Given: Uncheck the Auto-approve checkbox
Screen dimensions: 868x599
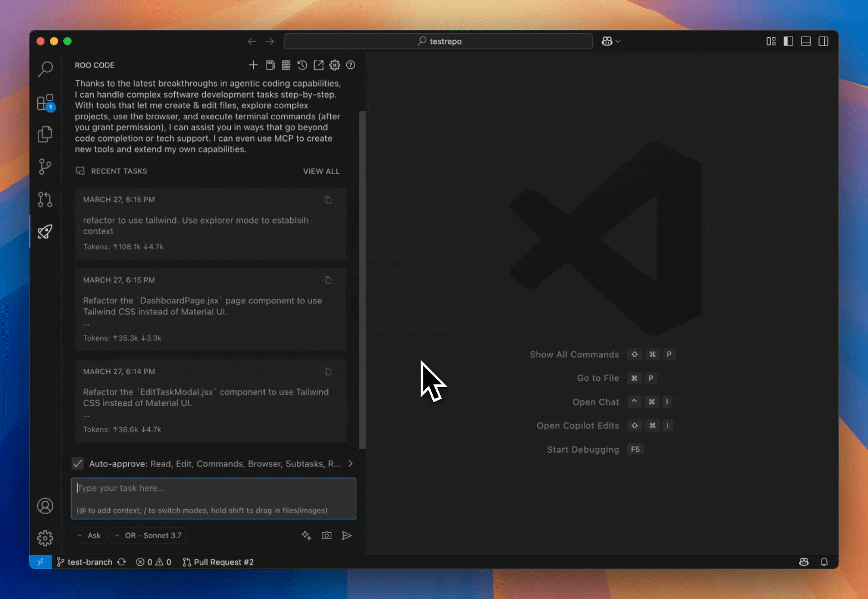Looking at the screenshot, I should 78,464.
